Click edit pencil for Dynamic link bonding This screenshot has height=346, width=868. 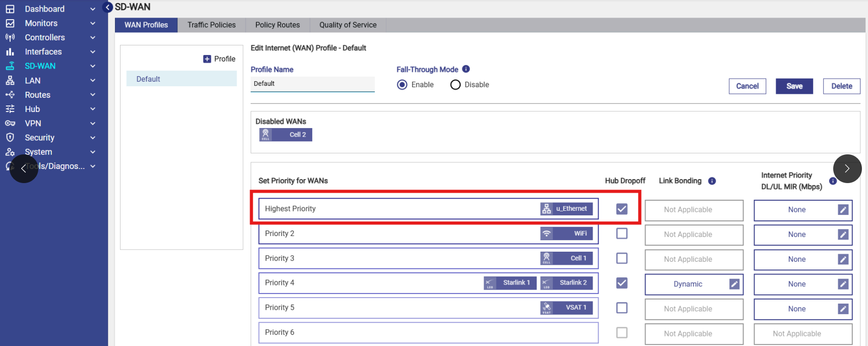(734, 284)
